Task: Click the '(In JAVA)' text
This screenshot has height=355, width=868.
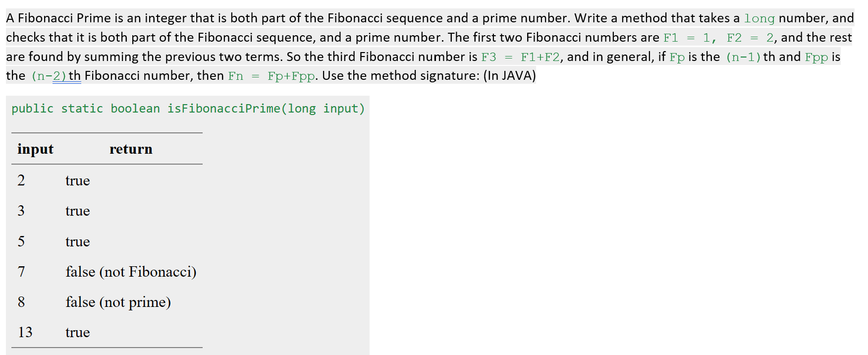Action: click(510, 76)
